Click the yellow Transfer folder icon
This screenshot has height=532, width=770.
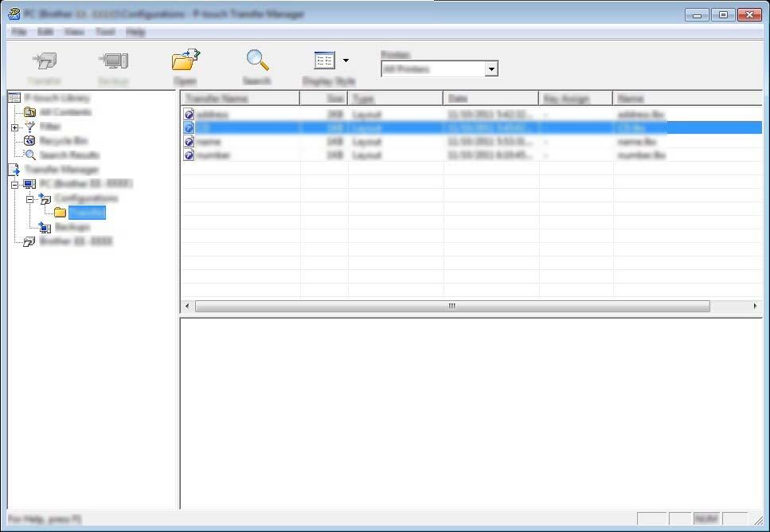pos(60,213)
